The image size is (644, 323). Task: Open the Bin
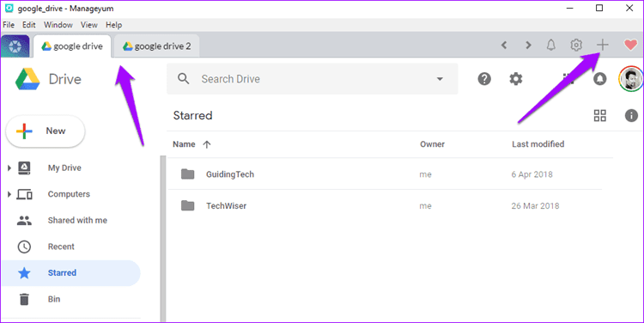(x=54, y=299)
